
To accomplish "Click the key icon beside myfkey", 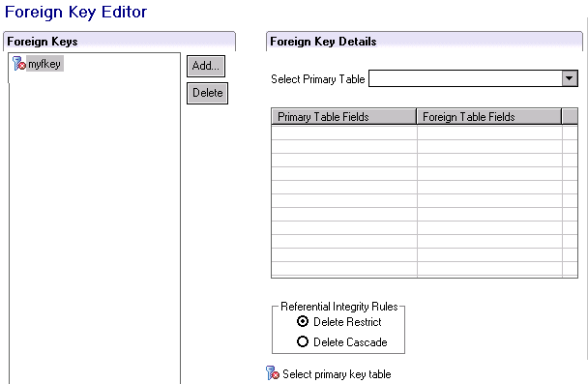I will click(18, 64).
